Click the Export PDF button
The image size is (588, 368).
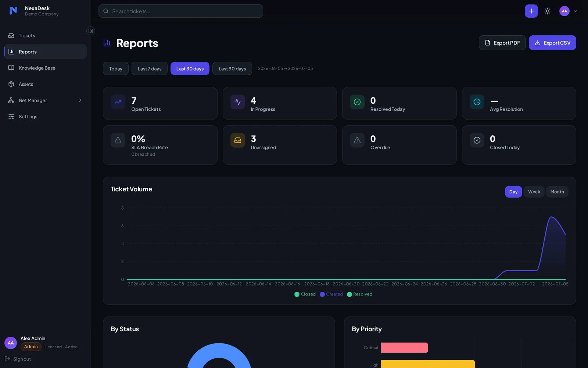[x=502, y=43]
